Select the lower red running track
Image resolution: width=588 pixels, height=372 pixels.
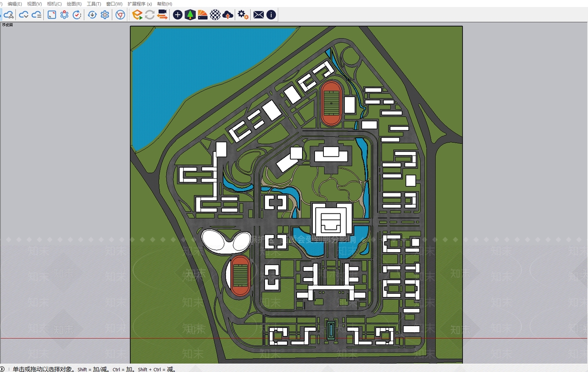coord(240,276)
